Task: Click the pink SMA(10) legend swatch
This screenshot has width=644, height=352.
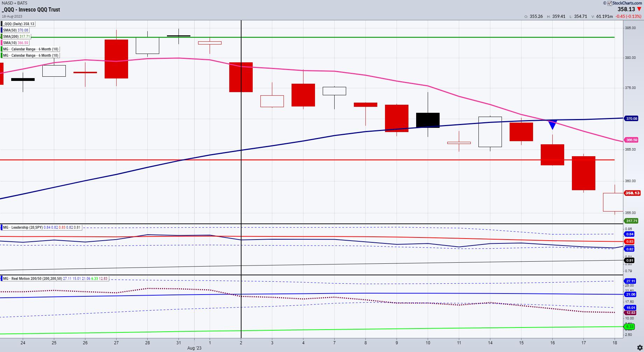Action: coord(2,43)
